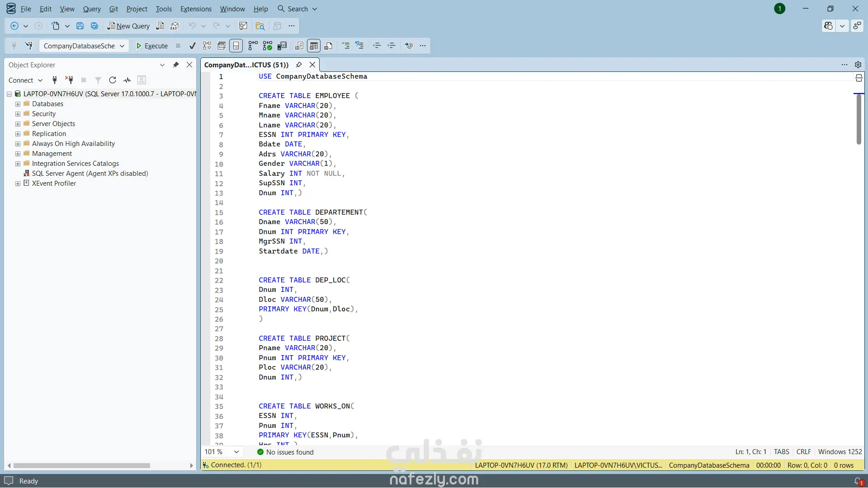Viewport: 868px width, 488px height.
Task: Parse the query with the checkmark icon
Action: (193, 46)
